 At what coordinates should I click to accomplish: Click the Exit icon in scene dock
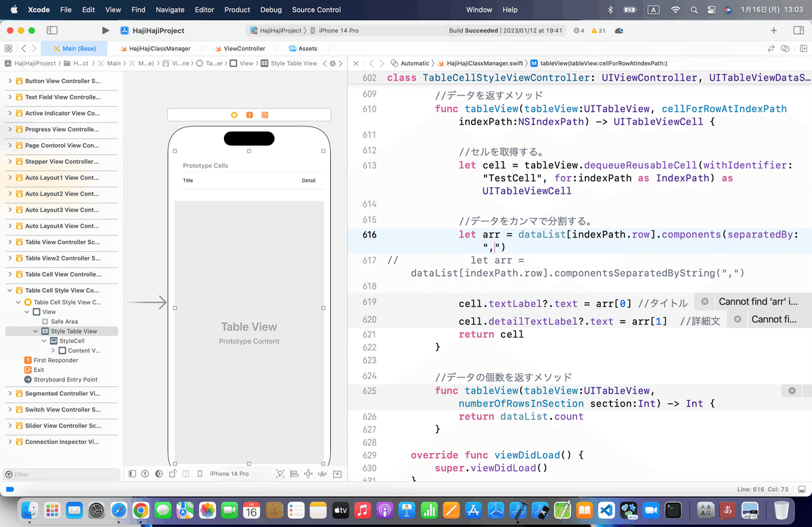tap(265, 115)
